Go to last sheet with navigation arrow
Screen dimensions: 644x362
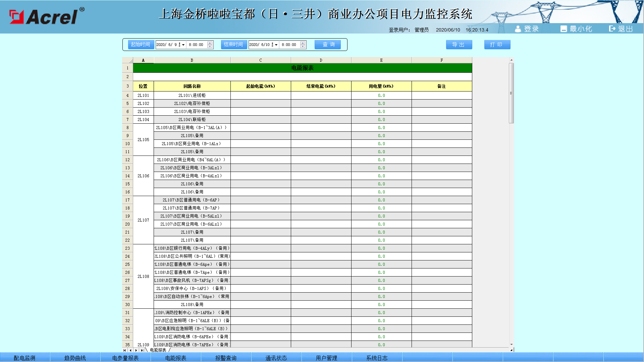(x=142, y=350)
